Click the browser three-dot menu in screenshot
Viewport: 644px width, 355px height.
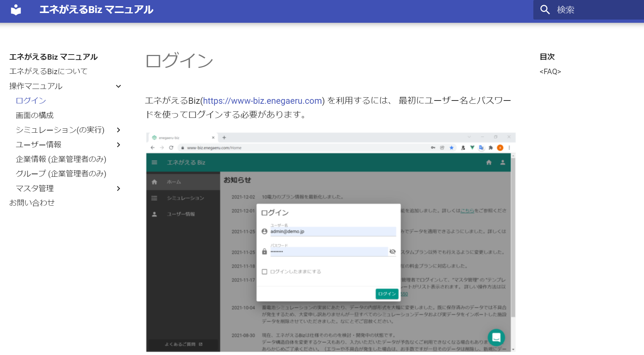(x=509, y=147)
